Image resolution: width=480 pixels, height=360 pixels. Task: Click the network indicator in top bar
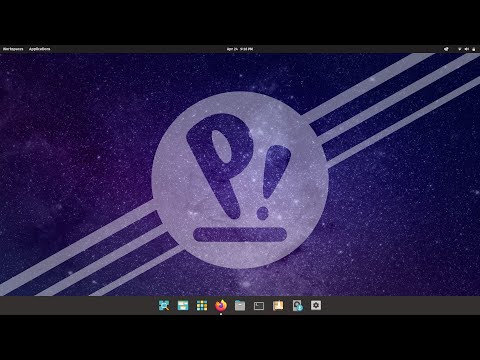[x=459, y=49]
